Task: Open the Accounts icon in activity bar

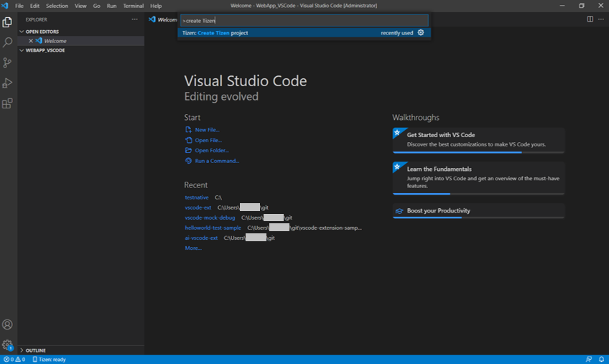Action: [x=8, y=325]
